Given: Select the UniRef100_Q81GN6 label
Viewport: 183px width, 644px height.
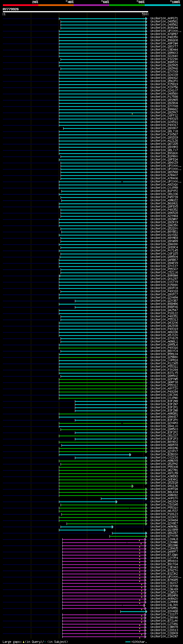Looking at the screenshot, I should click(164, 546).
